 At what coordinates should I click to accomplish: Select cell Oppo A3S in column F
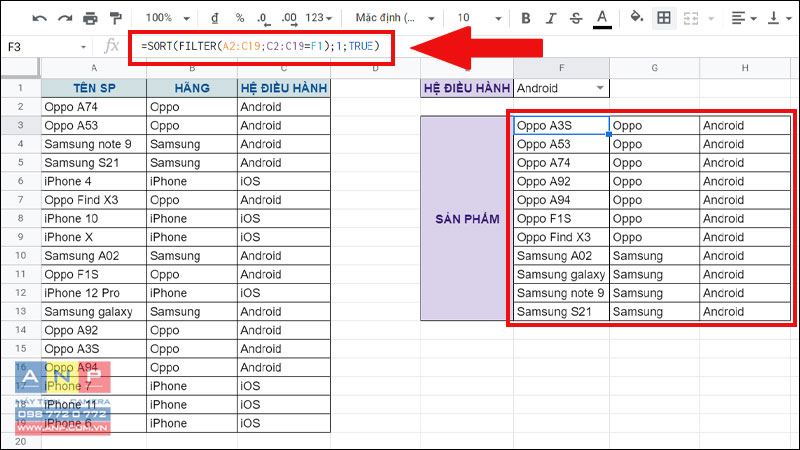tap(561, 125)
